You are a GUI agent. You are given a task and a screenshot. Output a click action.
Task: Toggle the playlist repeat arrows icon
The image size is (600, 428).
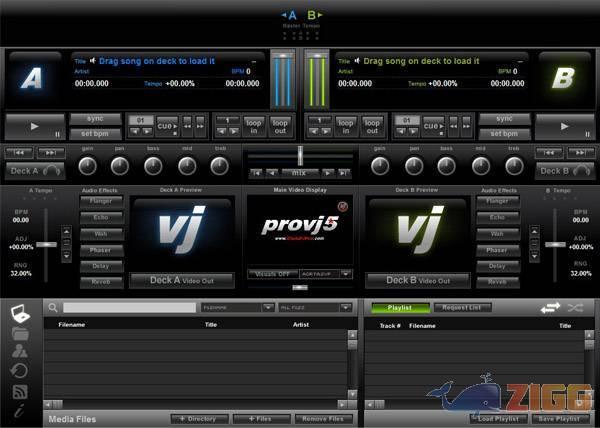[550, 308]
